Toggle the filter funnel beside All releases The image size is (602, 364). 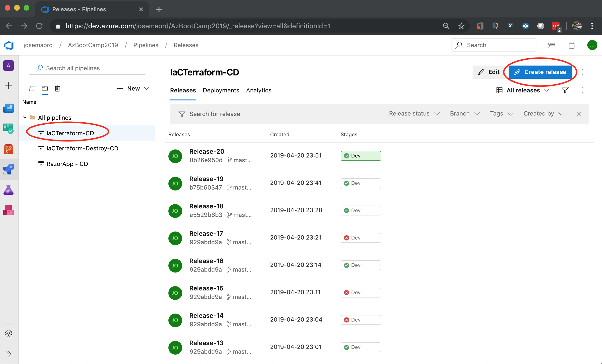click(565, 90)
